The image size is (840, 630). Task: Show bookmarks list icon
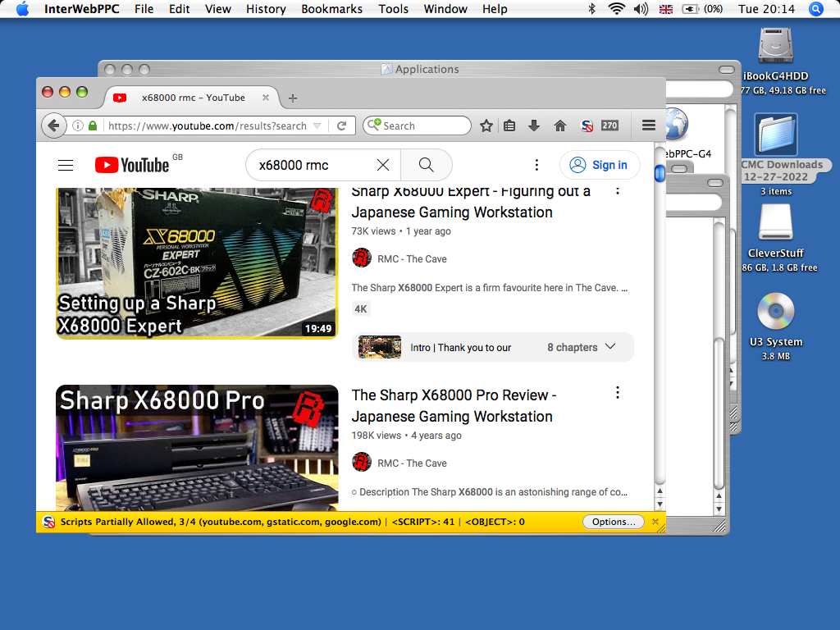pyautogui.click(x=509, y=126)
